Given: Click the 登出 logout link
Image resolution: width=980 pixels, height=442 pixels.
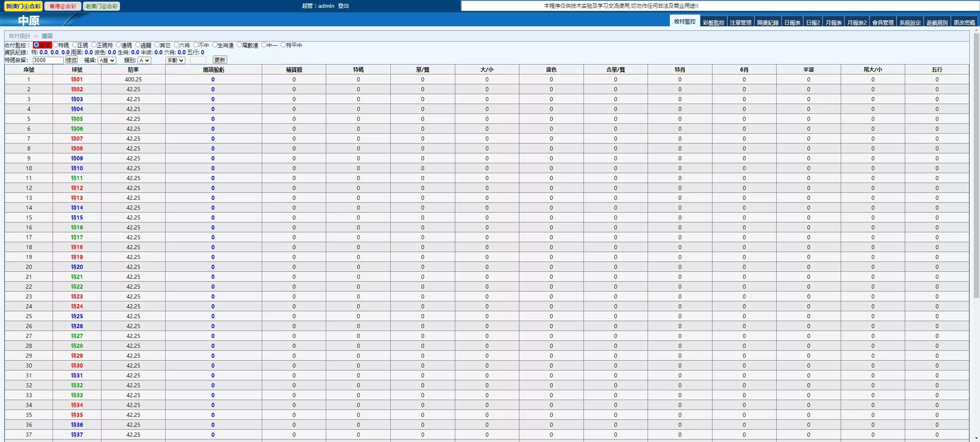Looking at the screenshot, I should pos(343,6).
